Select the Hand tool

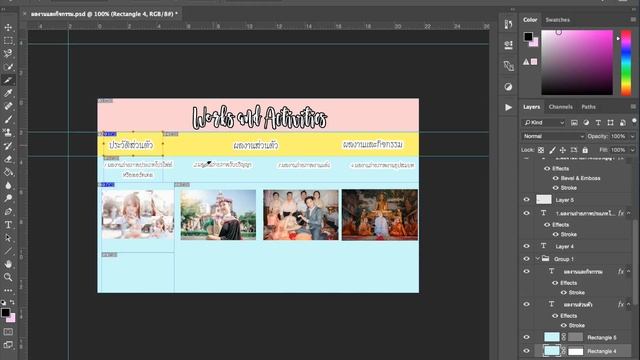point(8,264)
